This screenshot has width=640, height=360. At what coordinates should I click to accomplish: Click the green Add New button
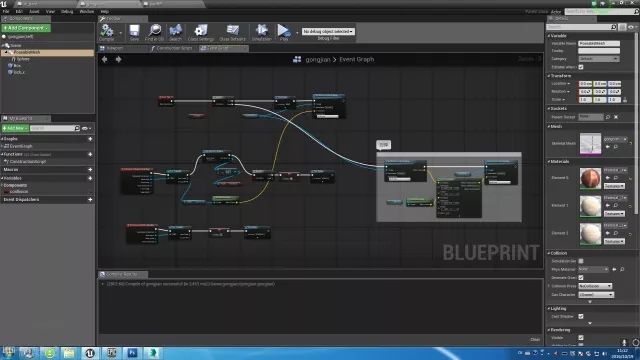click(15, 128)
